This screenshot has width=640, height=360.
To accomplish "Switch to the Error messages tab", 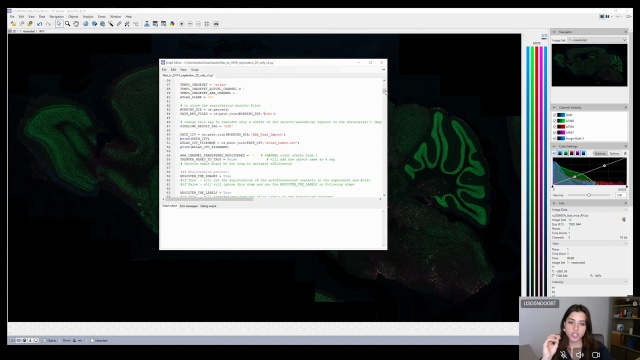I will click(189, 206).
